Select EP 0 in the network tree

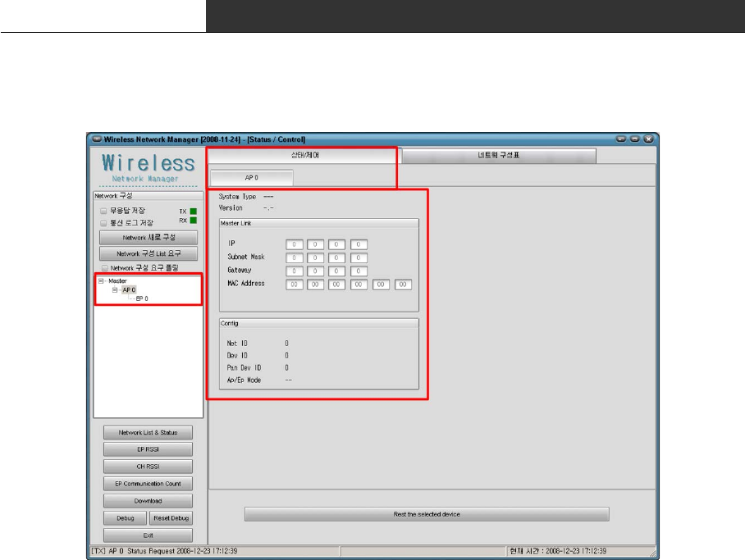142,298
